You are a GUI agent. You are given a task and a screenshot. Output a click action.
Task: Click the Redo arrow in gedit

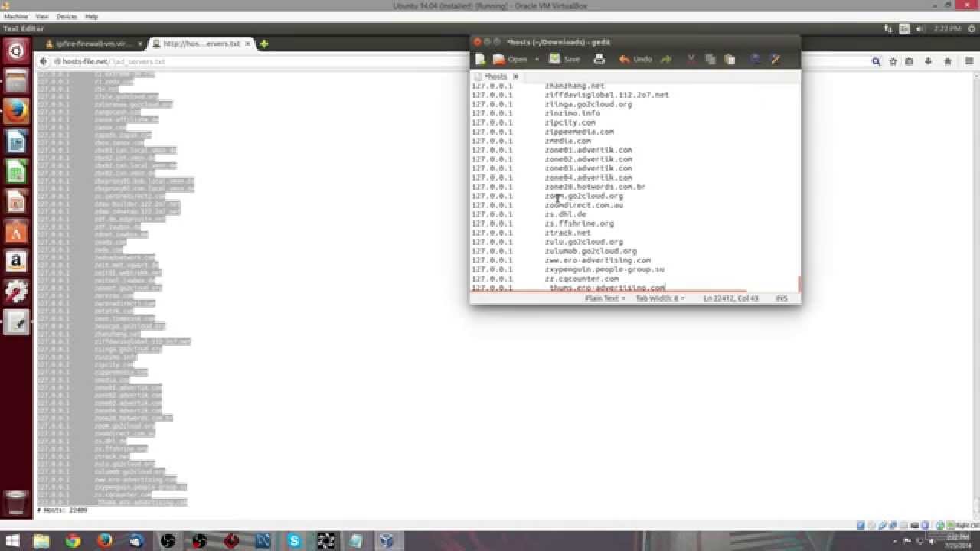pyautogui.click(x=665, y=59)
